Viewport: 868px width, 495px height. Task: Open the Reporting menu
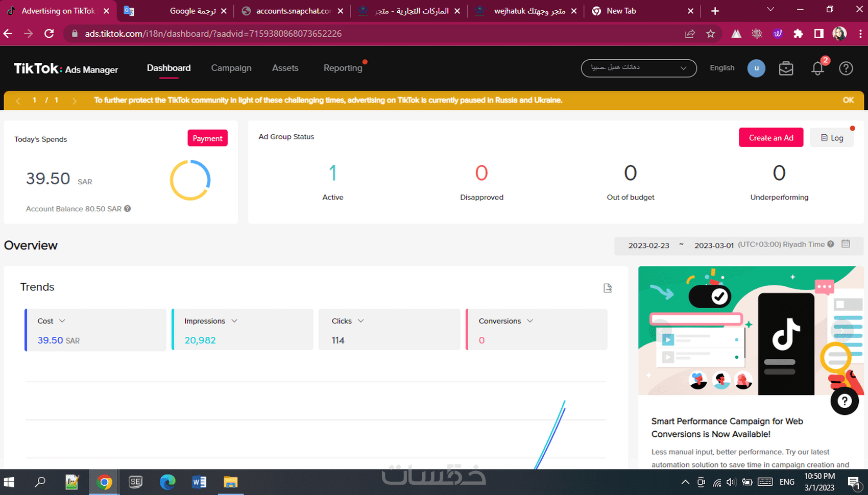[343, 68]
